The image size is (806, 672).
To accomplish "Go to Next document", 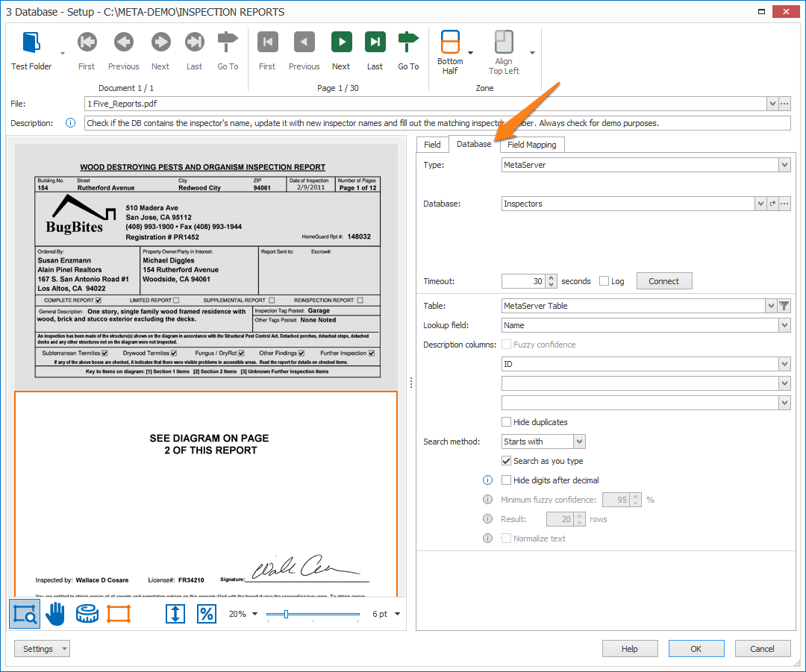I will tap(160, 42).
